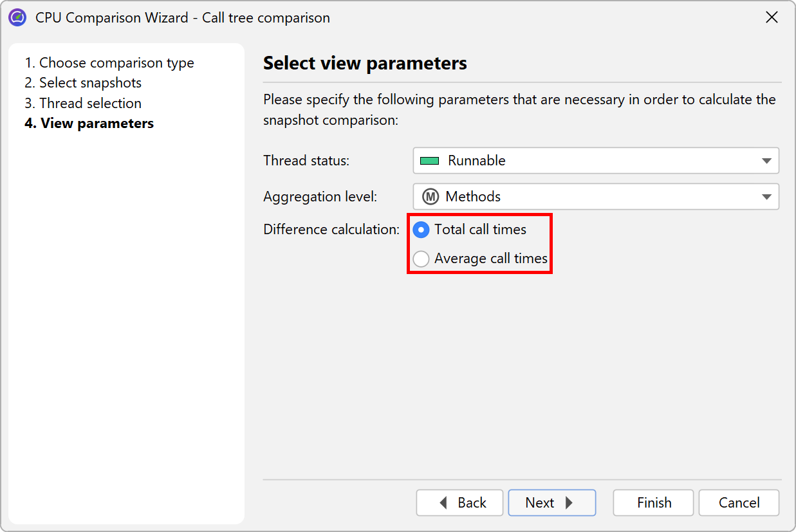Close the CPU Comparison Wizard window

(x=772, y=17)
